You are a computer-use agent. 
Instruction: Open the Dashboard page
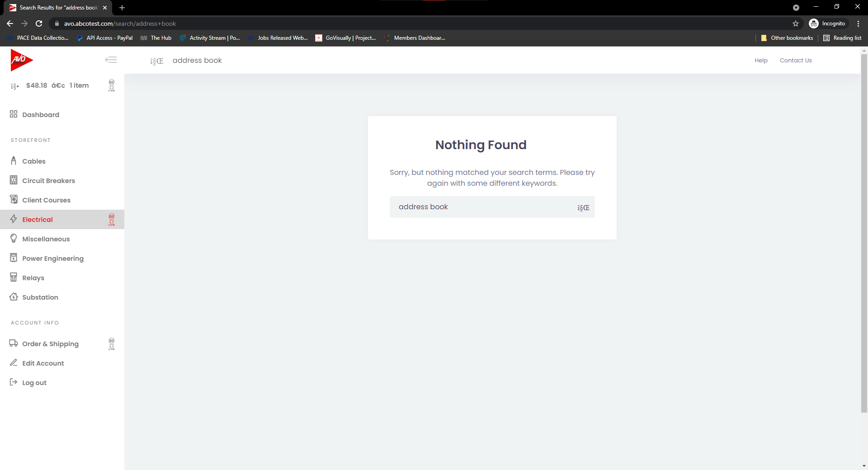[41, 115]
